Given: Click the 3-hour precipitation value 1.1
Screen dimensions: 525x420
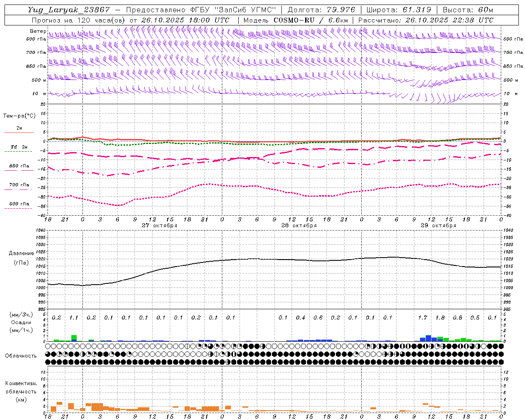Looking at the screenshot, I should (74, 317).
